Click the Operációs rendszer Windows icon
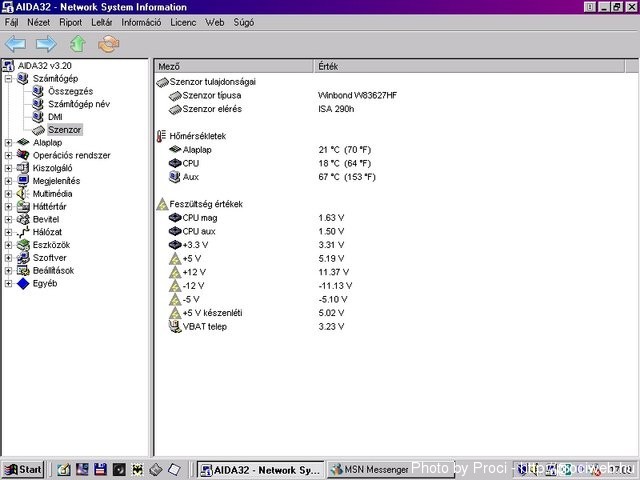 click(x=23, y=155)
